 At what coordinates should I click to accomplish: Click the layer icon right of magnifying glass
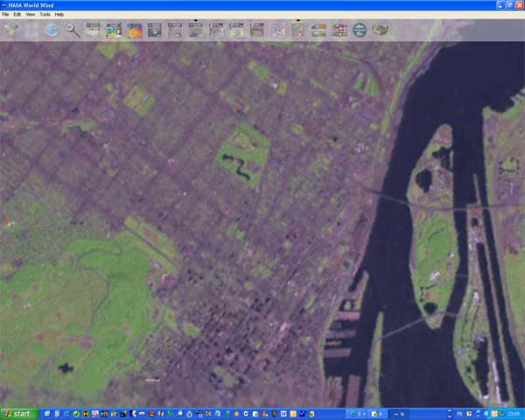pos(93,31)
